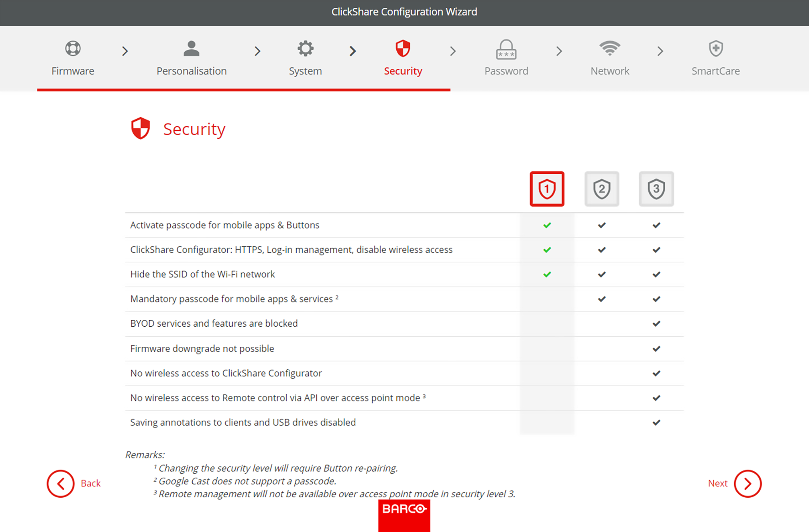Select security level 1 shield
This screenshot has width=809, height=532.
pos(547,189)
